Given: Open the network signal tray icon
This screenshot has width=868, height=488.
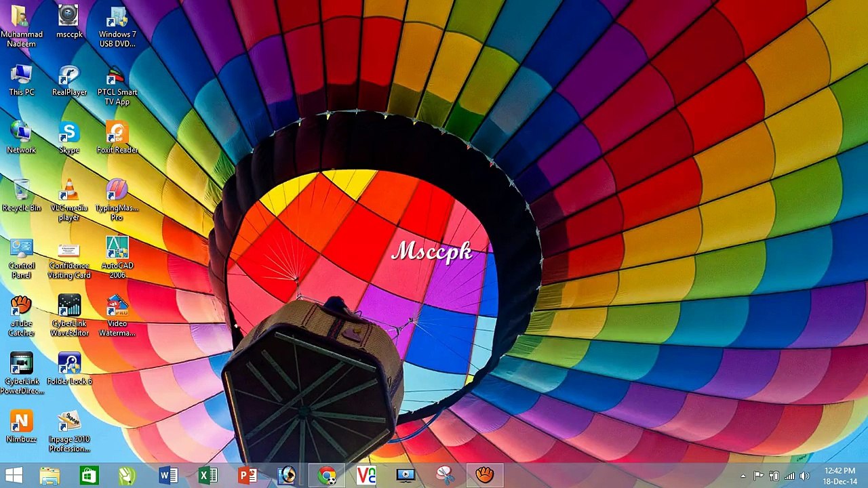Looking at the screenshot, I should [789, 476].
